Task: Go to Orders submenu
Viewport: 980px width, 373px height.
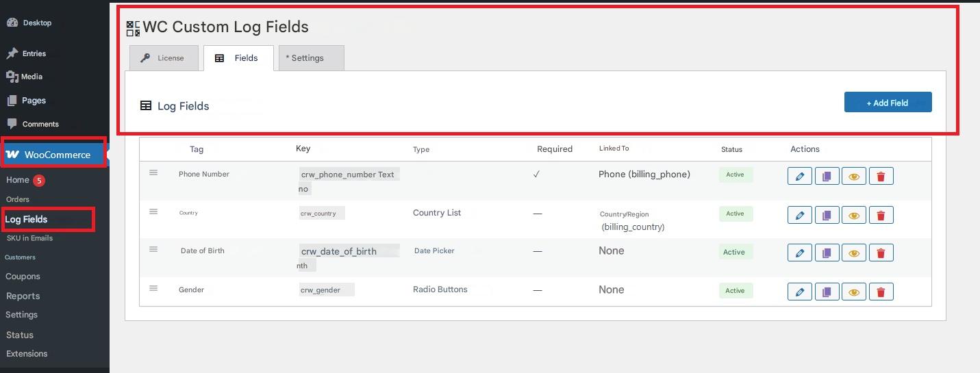Action: coord(18,199)
